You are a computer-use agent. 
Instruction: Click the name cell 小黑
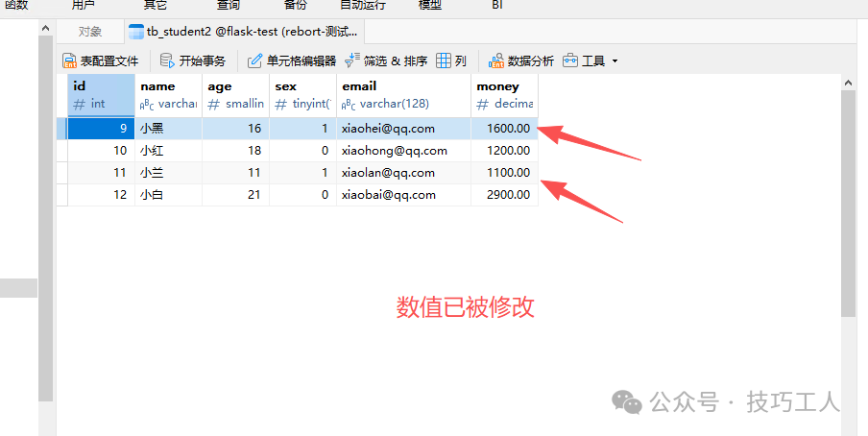(168, 129)
